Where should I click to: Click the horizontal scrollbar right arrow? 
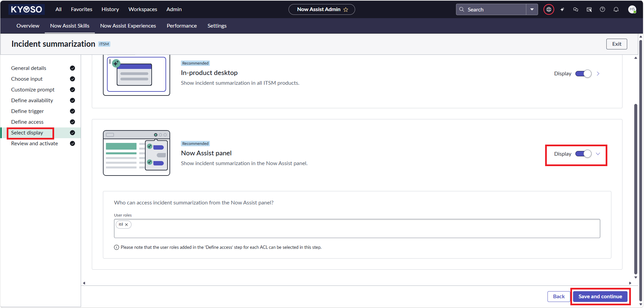tap(630, 283)
